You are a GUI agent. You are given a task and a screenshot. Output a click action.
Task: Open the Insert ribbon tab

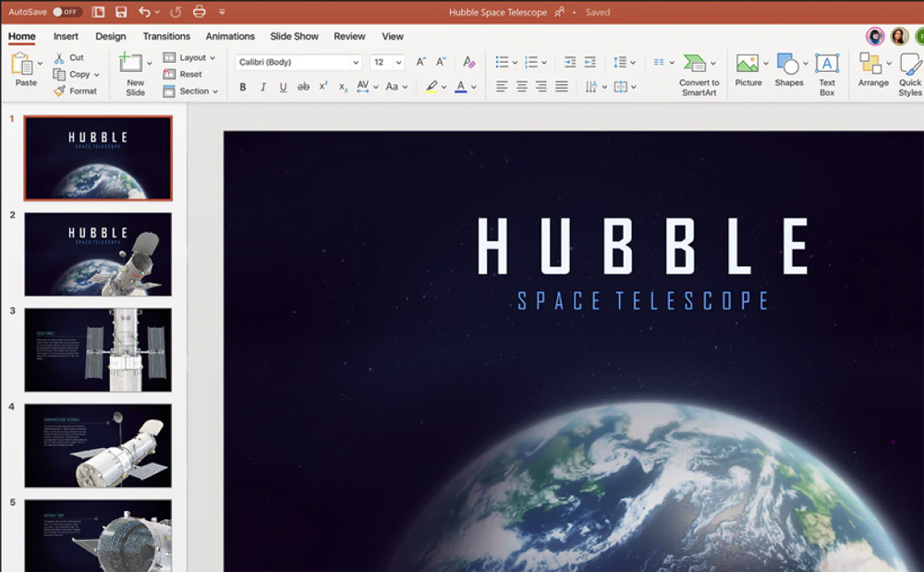pos(66,37)
